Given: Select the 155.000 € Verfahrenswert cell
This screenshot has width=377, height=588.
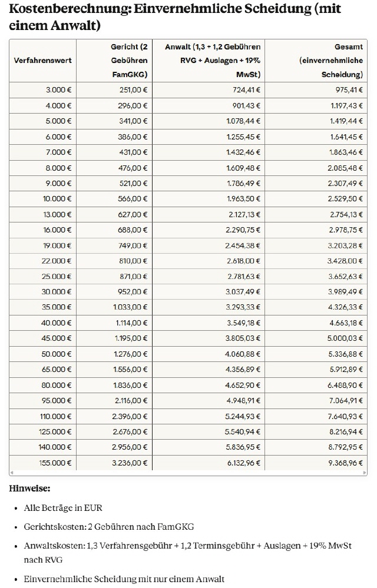Looking at the screenshot, I should tap(55, 462).
